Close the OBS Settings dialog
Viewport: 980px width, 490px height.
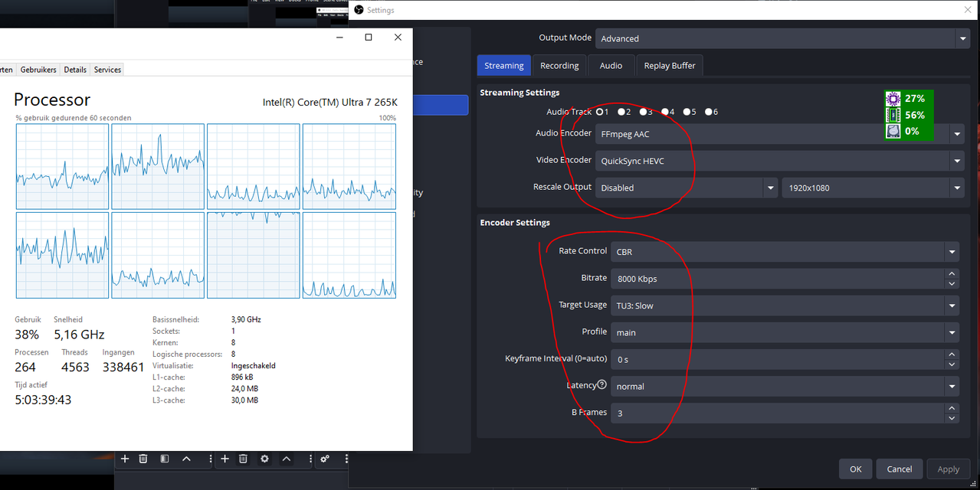click(967, 10)
